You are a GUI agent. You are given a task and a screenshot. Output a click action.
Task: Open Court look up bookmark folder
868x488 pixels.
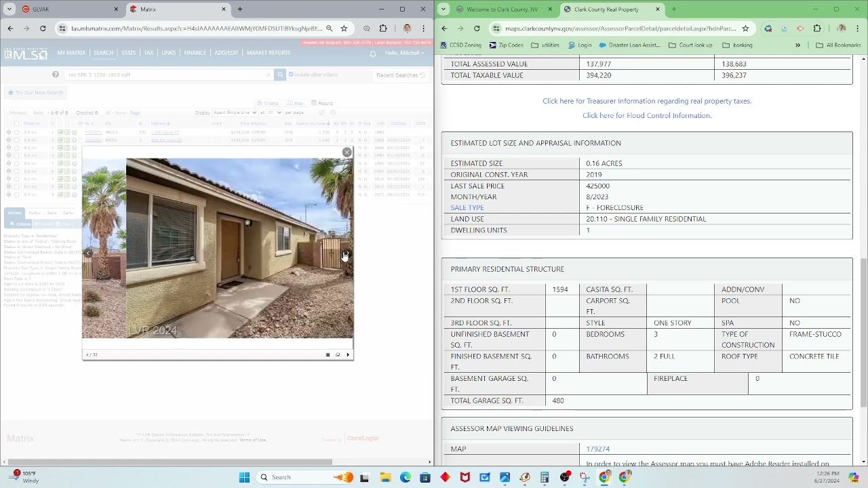(x=690, y=45)
